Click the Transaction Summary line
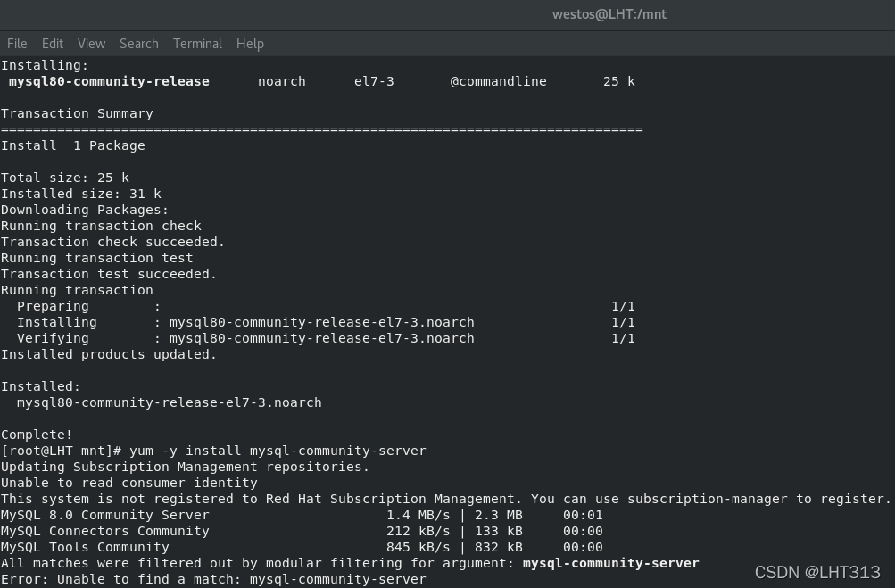 tap(77, 112)
